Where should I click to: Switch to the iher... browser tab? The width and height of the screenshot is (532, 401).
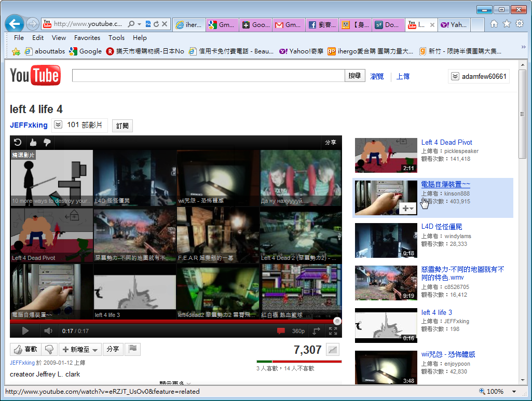click(x=189, y=25)
